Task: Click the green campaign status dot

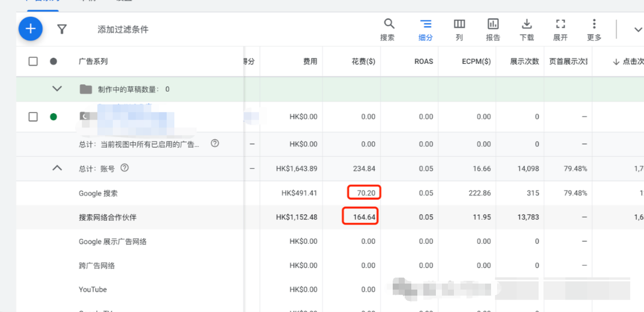Action: click(x=54, y=117)
